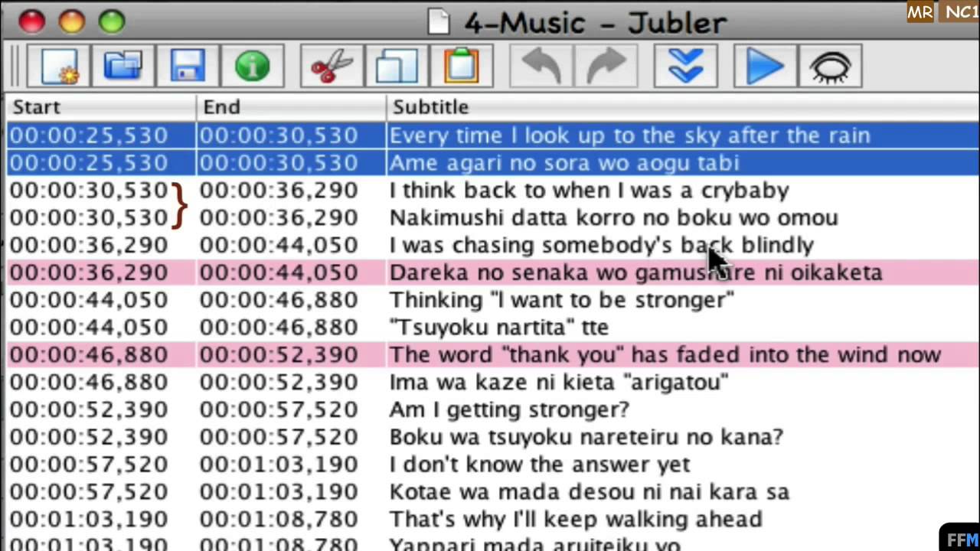Select 'The word "thank you" has faded' row

(x=492, y=355)
